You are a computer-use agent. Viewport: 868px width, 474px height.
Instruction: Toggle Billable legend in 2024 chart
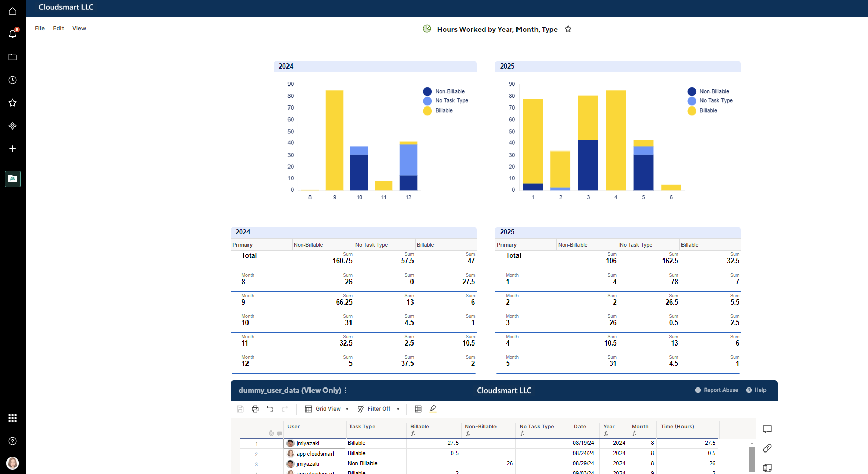click(x=438, y=111)
